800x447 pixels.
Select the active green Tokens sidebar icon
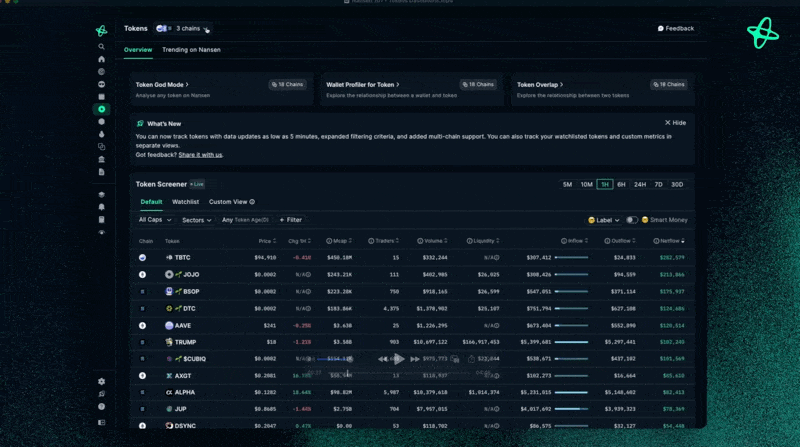(102, 109)
